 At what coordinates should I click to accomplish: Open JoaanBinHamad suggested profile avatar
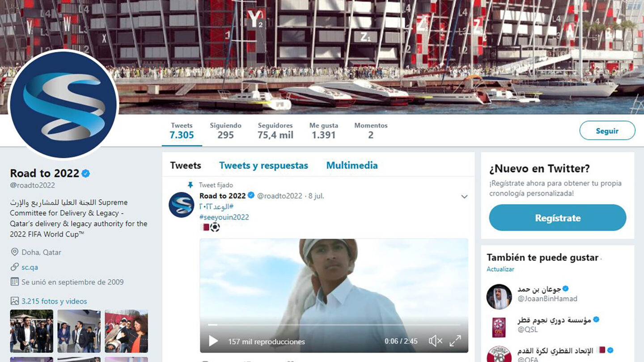click(499, 297)
